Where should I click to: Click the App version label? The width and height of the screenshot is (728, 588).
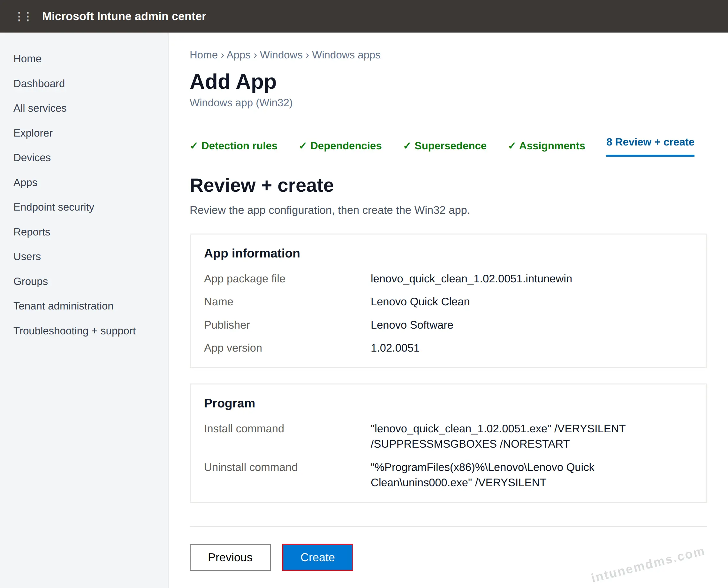click(233, 348)
